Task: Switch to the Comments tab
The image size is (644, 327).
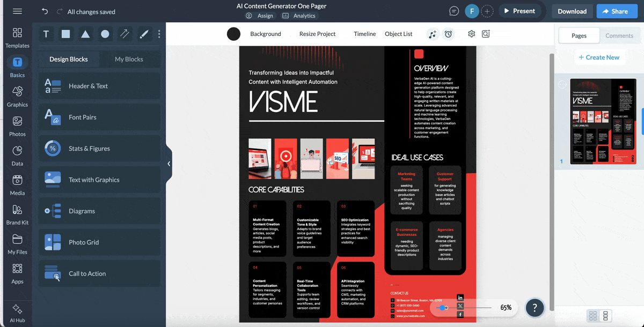Action: click(x=619, y=35)
